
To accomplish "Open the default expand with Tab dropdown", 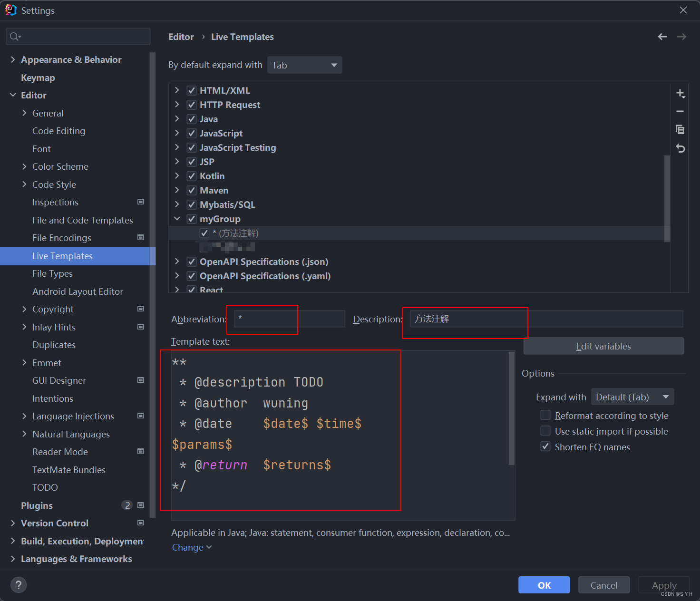I will coord(305,65).
